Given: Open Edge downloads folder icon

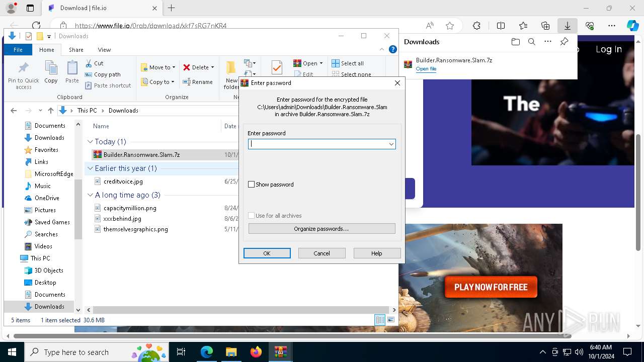Looking at the screenshot, I should click(515, 42).
